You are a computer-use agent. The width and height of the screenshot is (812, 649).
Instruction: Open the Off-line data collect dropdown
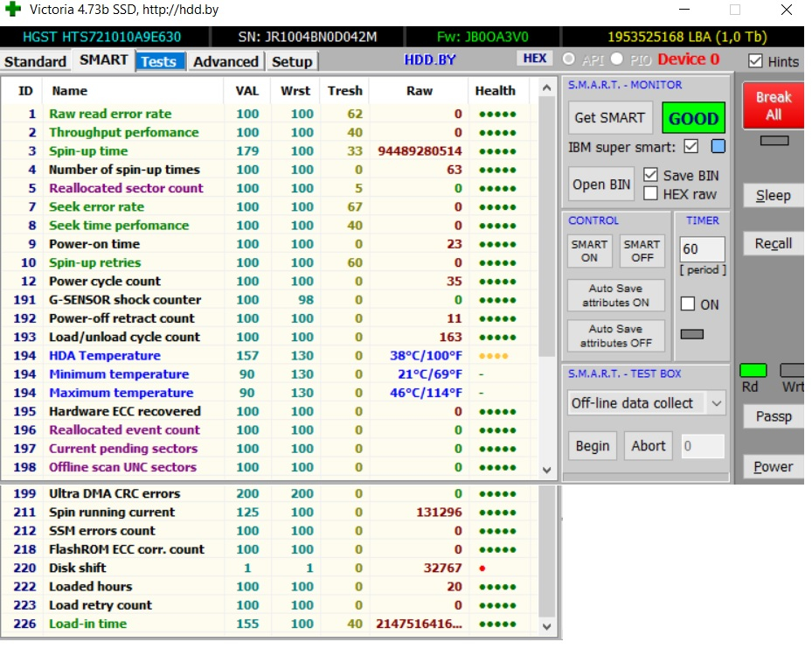coord(717,403)
